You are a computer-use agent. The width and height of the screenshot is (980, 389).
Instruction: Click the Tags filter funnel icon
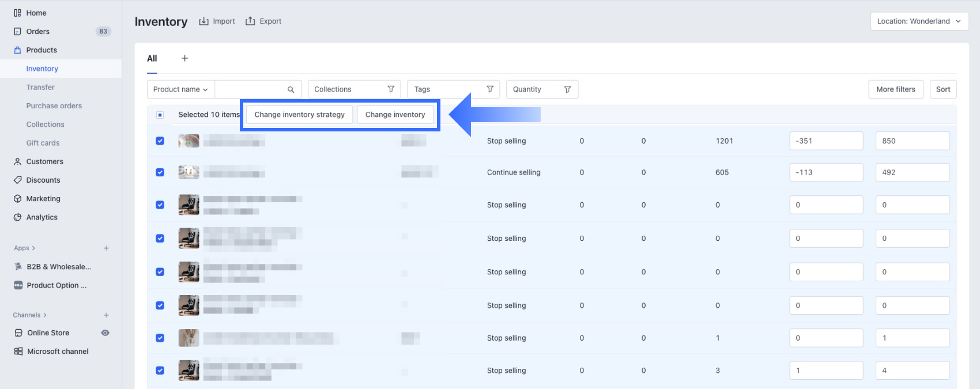pos(490,89)
